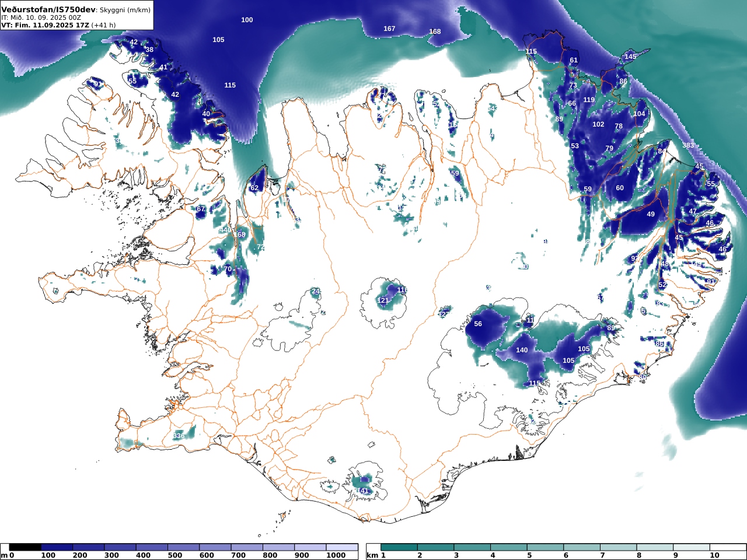
Task: Click the 10 tick on the km legend
Action: pos(715,555)
